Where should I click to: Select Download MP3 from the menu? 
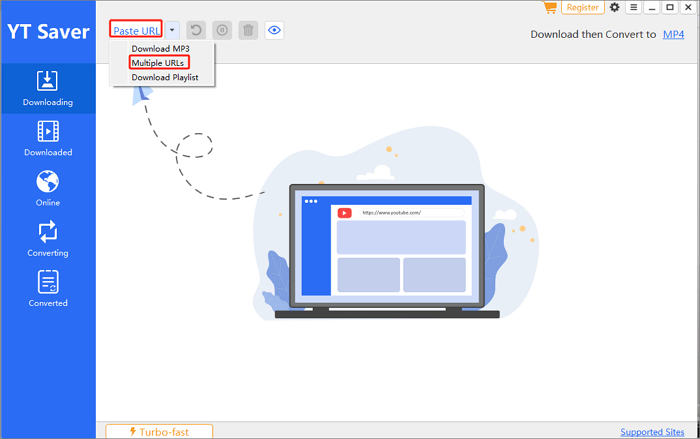click(160, 49)
